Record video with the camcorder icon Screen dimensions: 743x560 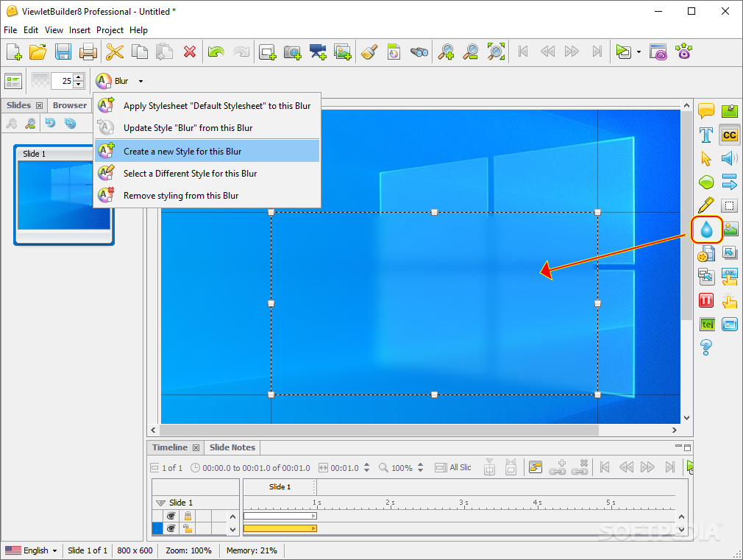pos(318,52)
